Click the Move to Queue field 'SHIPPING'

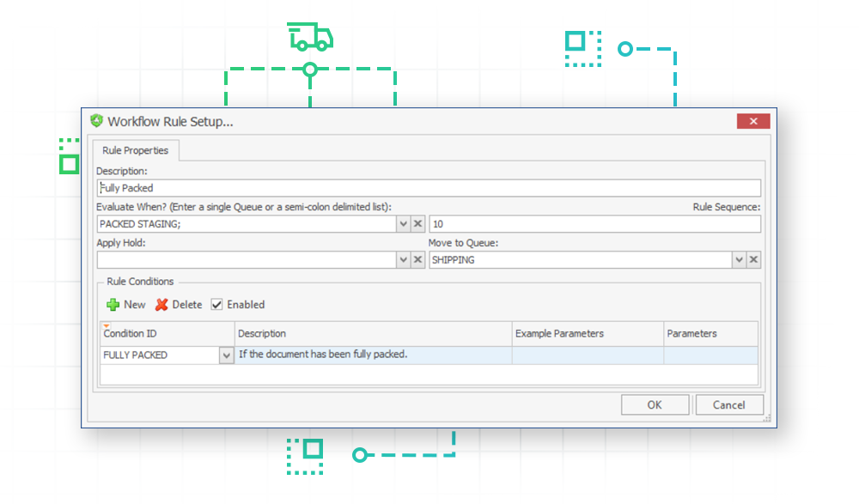point(581,259)
